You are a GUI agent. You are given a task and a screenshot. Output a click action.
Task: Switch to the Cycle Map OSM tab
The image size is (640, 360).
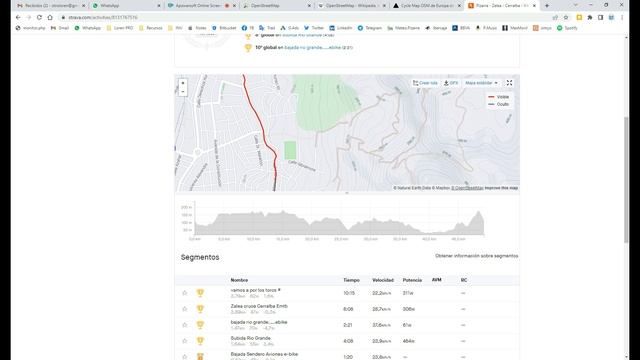coord(426,6)
